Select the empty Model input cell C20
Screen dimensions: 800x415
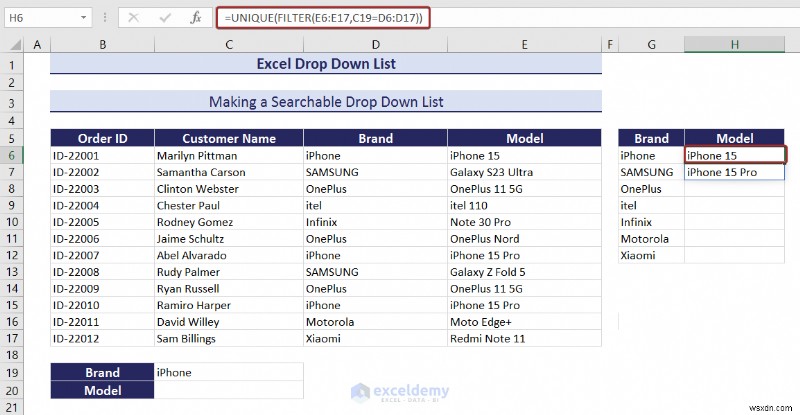point(229,390)
